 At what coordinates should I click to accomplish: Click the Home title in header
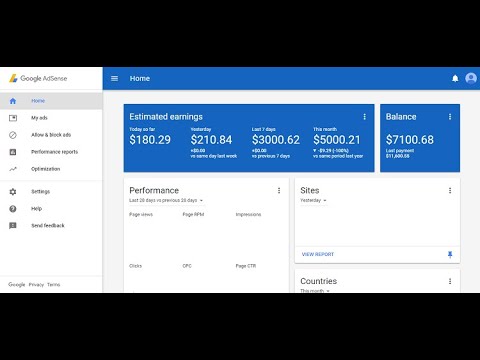(x=140, y=78)
